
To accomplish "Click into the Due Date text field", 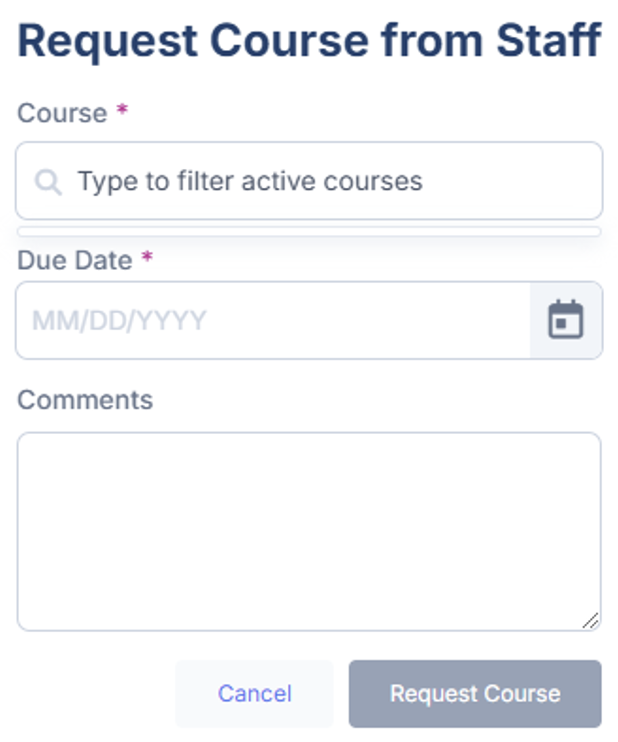I will click(272, 320).
